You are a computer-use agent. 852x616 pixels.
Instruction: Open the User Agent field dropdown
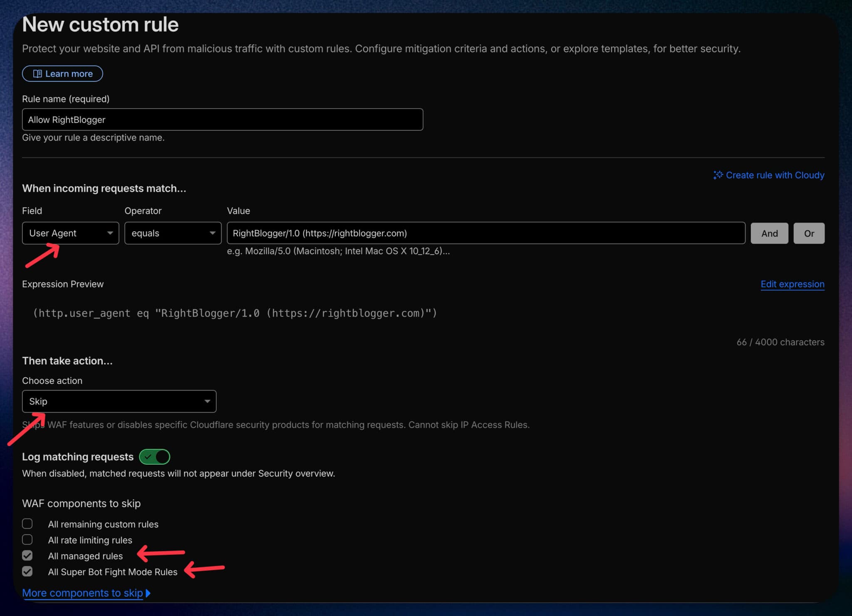[70, 233]
